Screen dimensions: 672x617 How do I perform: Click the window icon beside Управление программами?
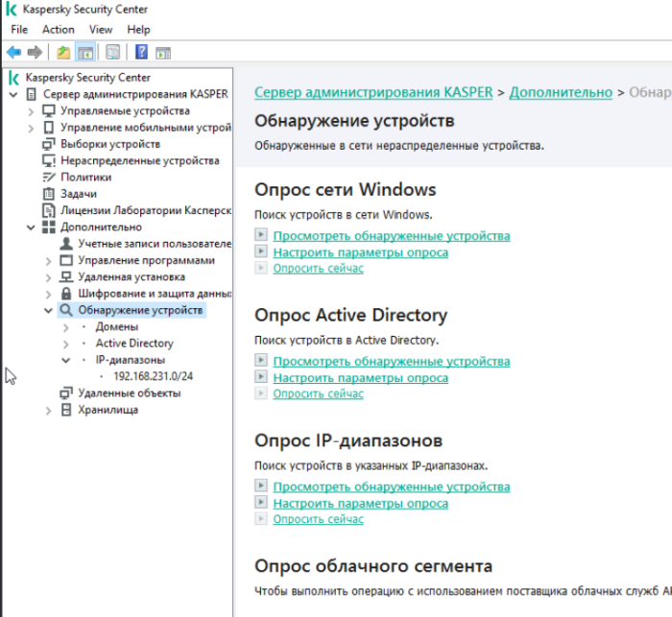pos(66,260)
